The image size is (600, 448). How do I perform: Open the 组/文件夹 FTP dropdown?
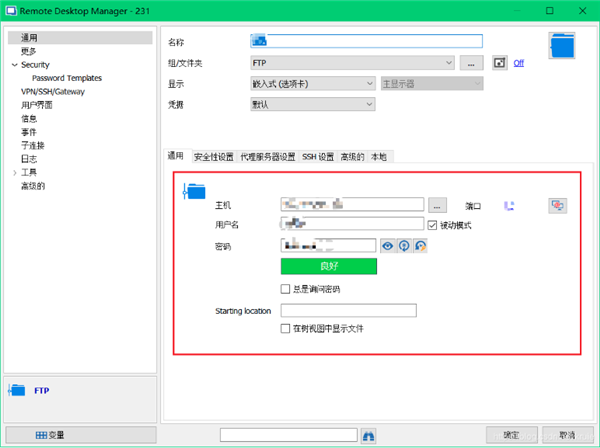352,63
